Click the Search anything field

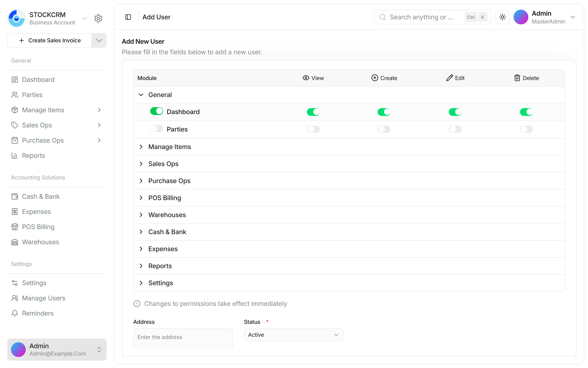click(433, 17)
